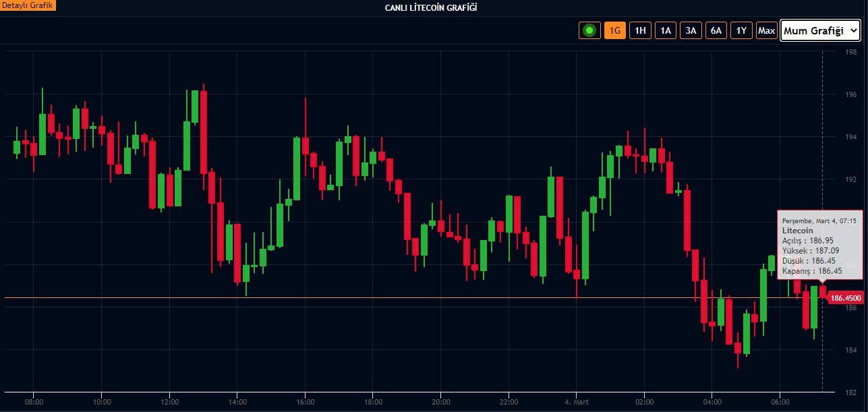Image resolution: width=868 pixels, height=412 pixels.
Task: Display the Max time range
Action: click(x=766, y=30)
